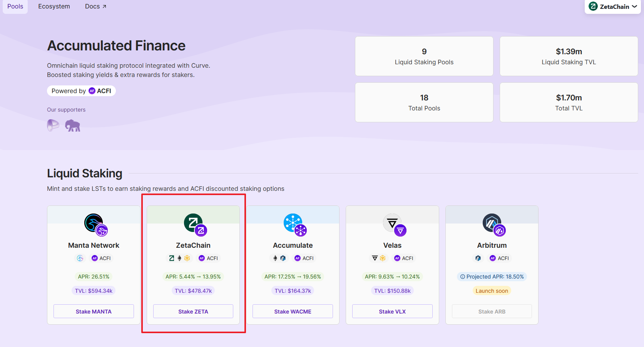Click the Arbitrum icon in Accumulate card
644x347 pixels.
tap(283, 258)
